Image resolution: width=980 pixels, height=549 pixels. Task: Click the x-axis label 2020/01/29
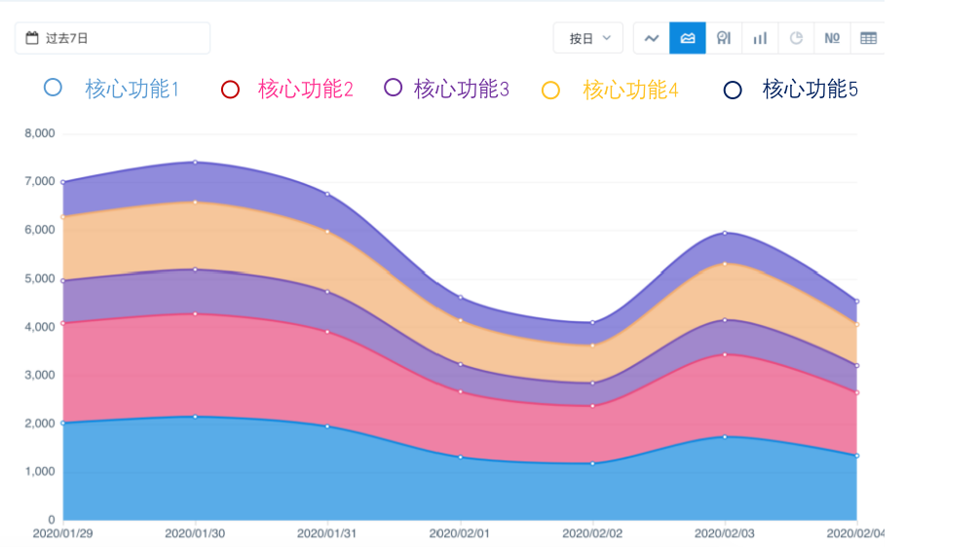[x=62, y=534]
